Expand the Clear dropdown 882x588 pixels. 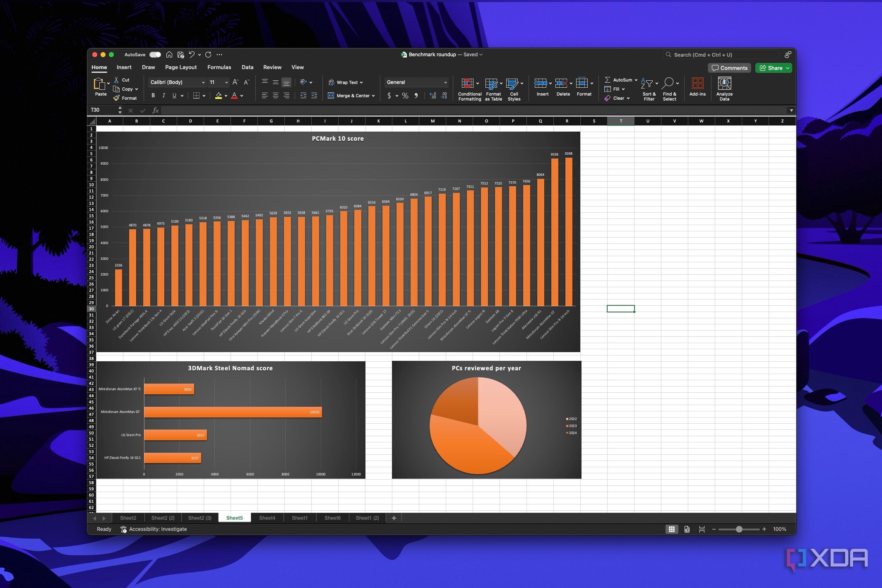628,98
